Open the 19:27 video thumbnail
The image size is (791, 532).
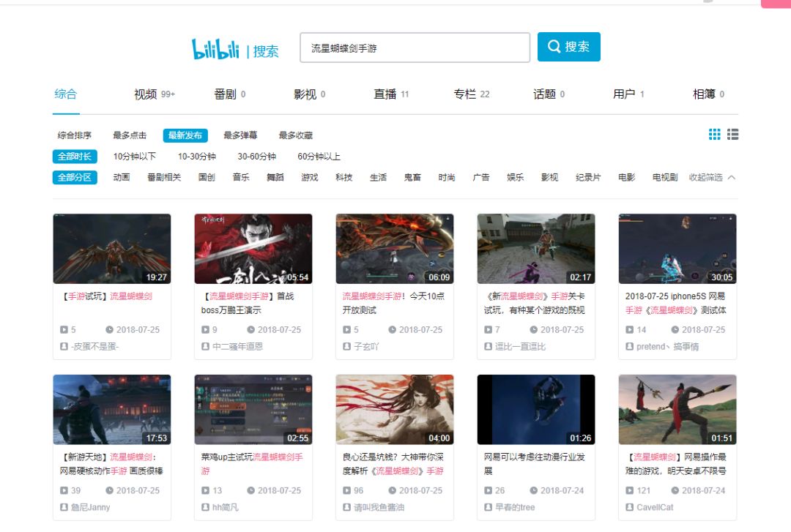(112, 249)
